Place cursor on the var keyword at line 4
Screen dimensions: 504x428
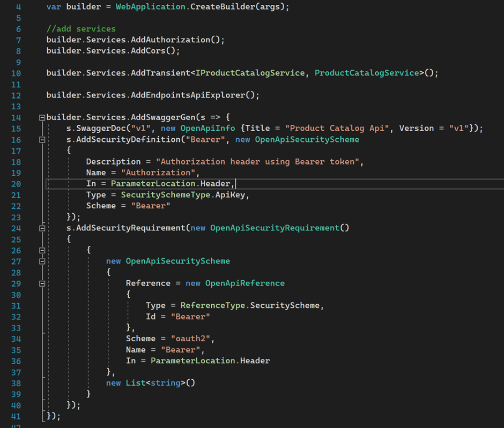tap(56, 6)
